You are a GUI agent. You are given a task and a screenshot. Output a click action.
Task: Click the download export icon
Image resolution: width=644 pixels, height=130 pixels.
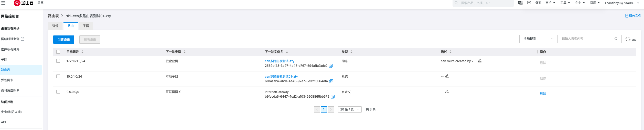pos(634,39)
